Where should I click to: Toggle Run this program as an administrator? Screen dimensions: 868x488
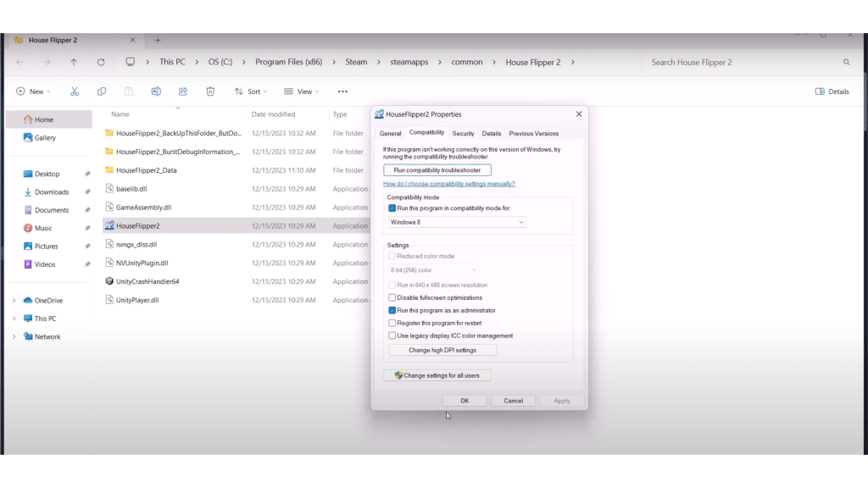point(392,310)
